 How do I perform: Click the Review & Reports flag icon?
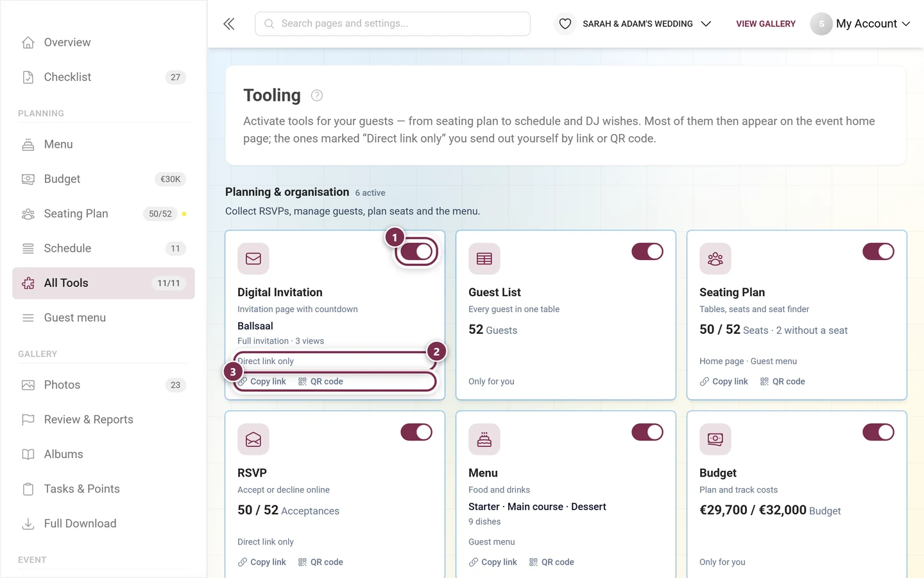pyautogui.click(x=28, y=420)
